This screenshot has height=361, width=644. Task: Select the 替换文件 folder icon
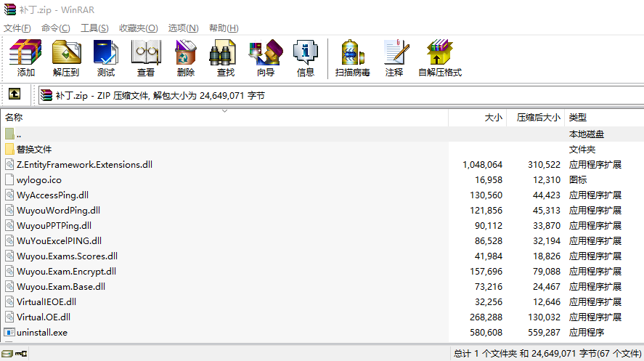10,149
